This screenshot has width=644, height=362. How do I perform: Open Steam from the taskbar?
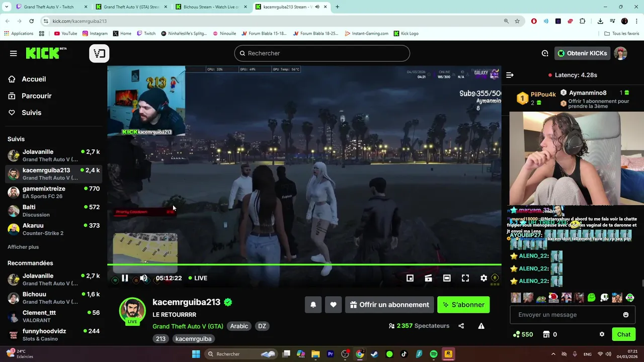tap(374, 354)
